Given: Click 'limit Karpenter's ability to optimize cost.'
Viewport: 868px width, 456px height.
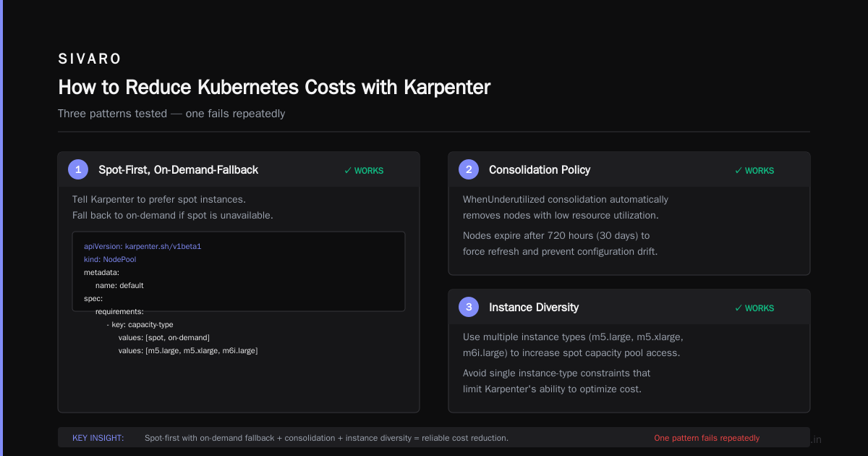Looking at the screenshot, I should pyautogui.click(x=552, y=389).
